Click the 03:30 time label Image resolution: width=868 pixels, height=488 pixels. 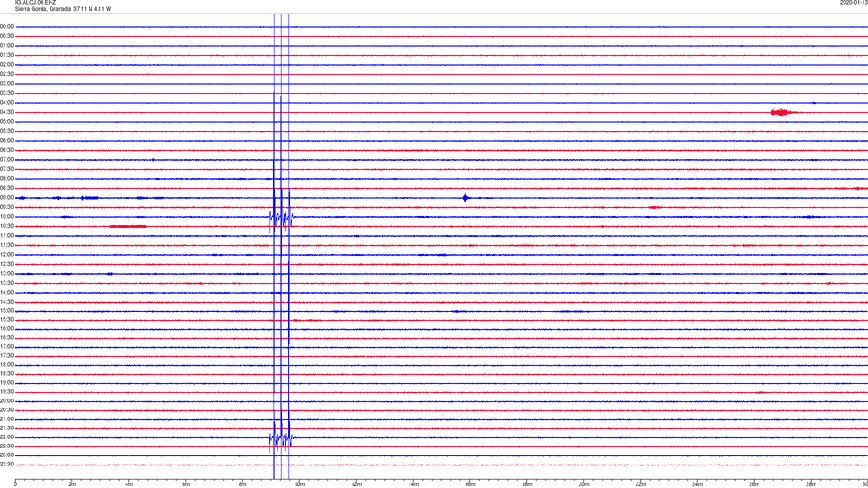point(6,93)
